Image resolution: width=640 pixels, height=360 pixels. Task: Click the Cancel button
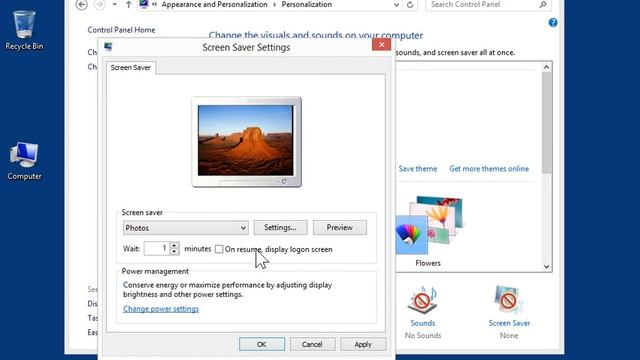tap(312, 344)
